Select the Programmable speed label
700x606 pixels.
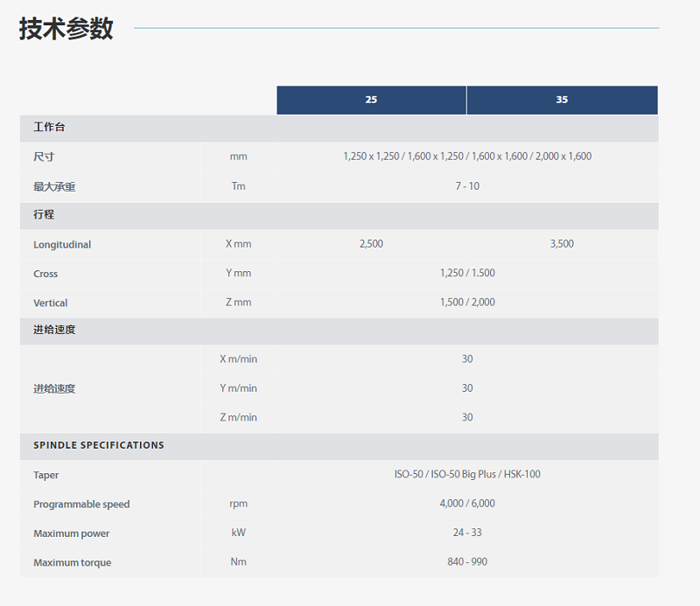79,505
